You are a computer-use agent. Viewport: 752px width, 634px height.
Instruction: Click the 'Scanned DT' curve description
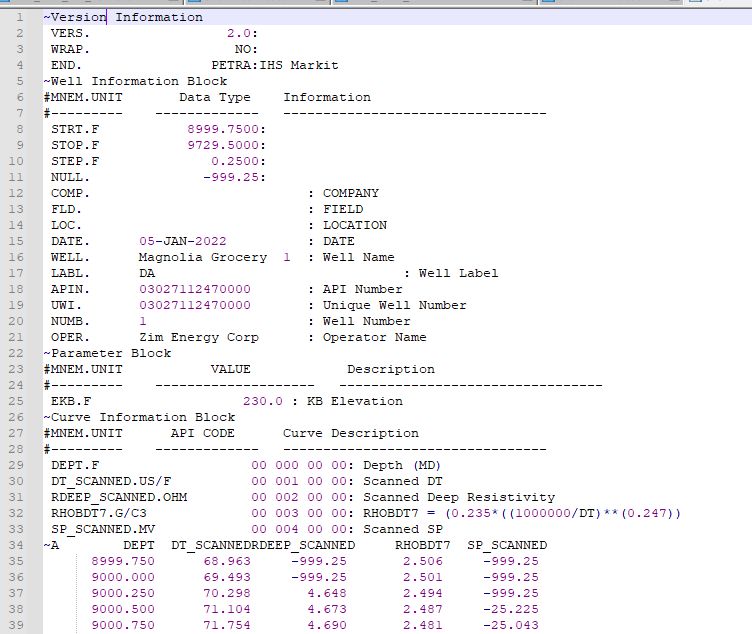(403, 481)
